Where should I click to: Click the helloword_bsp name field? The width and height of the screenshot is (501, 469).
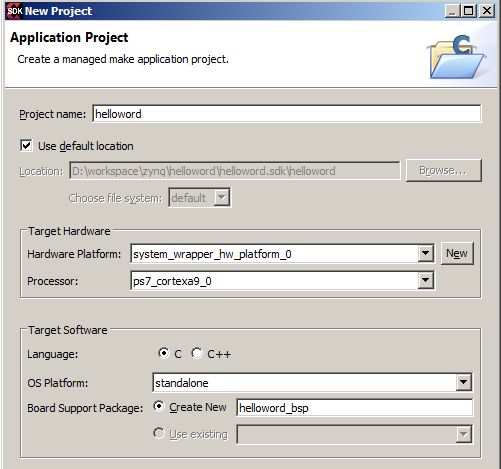(354, 408)
